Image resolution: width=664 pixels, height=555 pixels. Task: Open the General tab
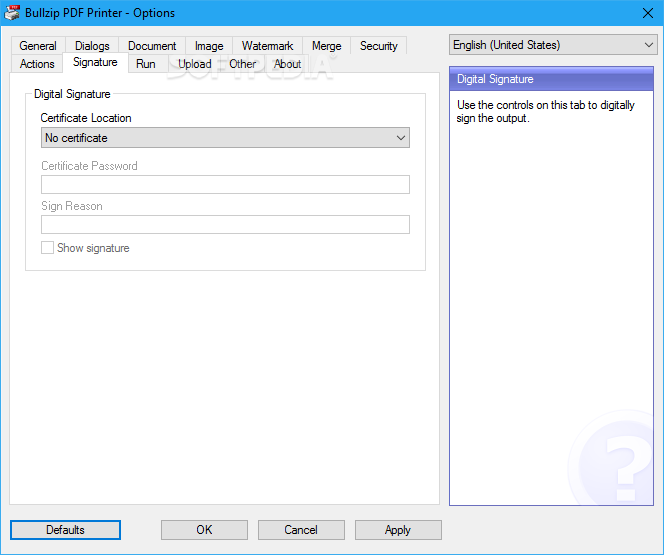coord(38,46)
